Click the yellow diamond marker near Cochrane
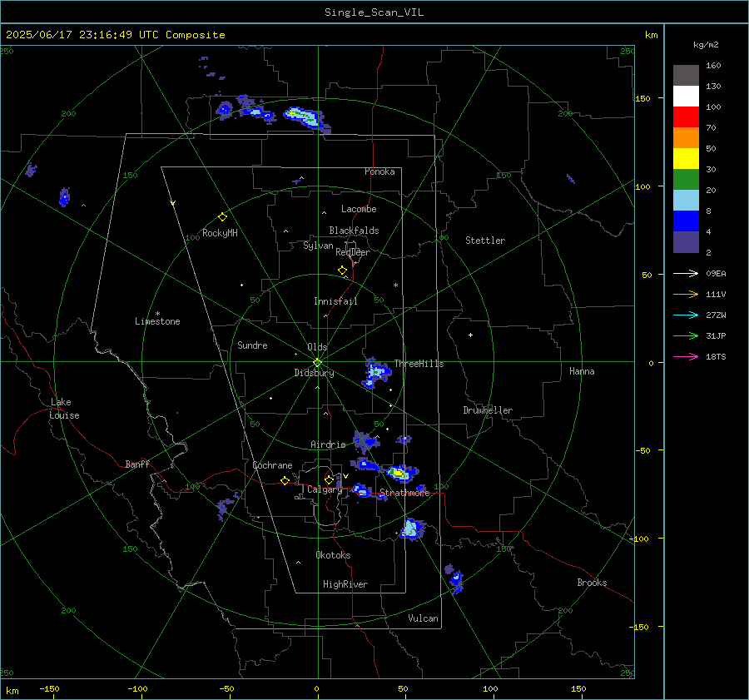The height and width of the screenshot is (700, 749). [x=285, y=480]
